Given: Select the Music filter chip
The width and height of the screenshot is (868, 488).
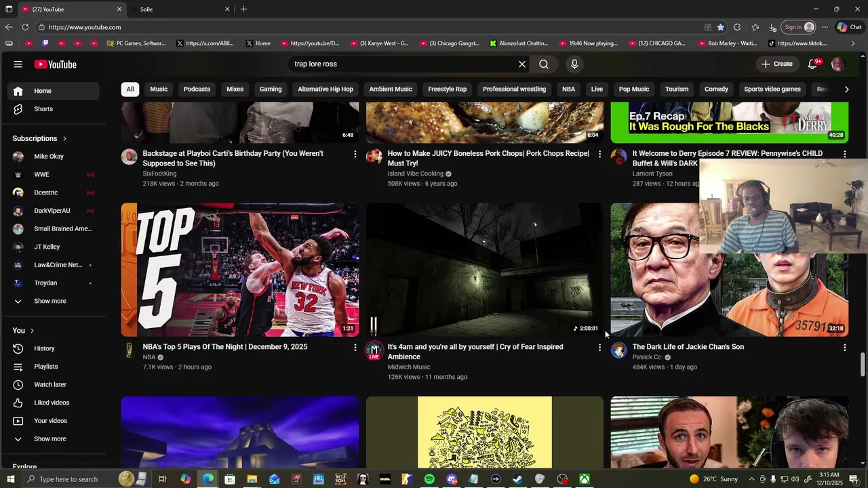Looking at the screenshot, I should pyautogui.click(x=159, y=89).
